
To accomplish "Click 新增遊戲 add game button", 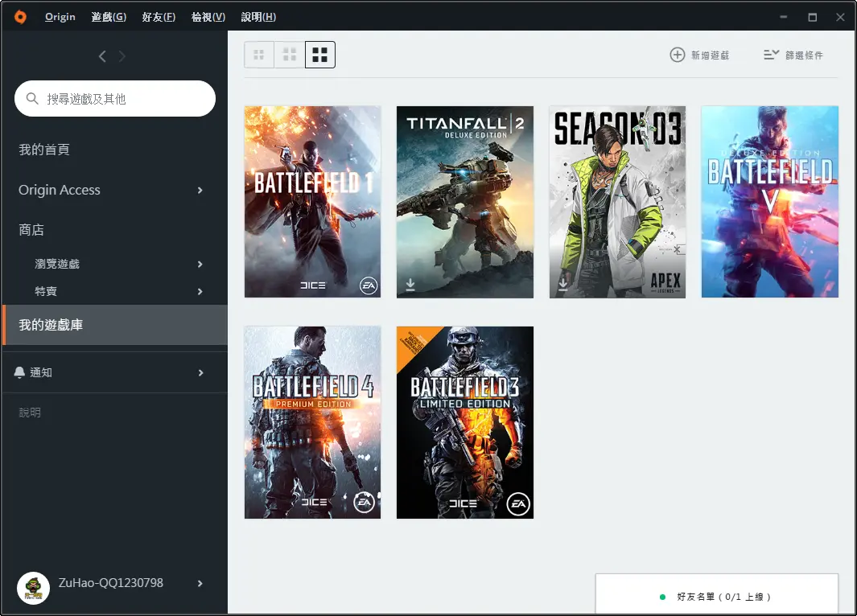I will [699, 55].
